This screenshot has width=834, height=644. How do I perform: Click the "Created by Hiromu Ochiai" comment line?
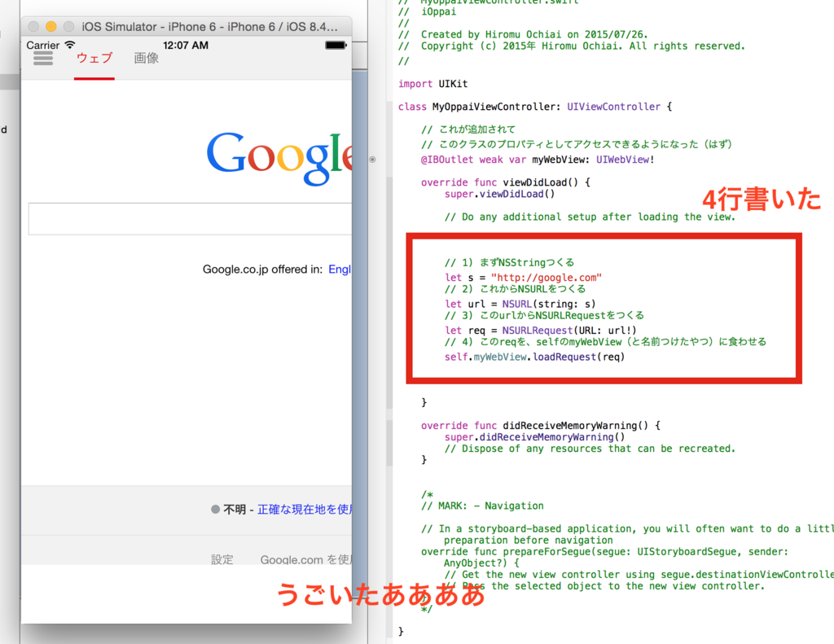524,34
